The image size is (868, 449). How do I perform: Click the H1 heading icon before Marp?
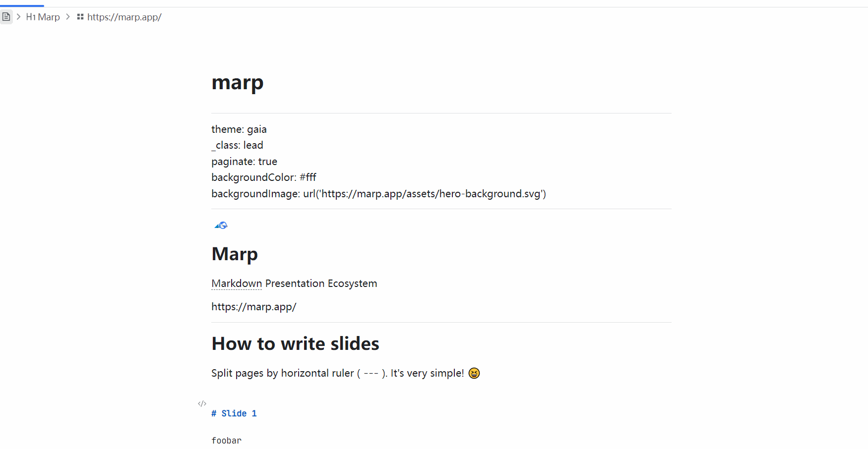(31, 17)
